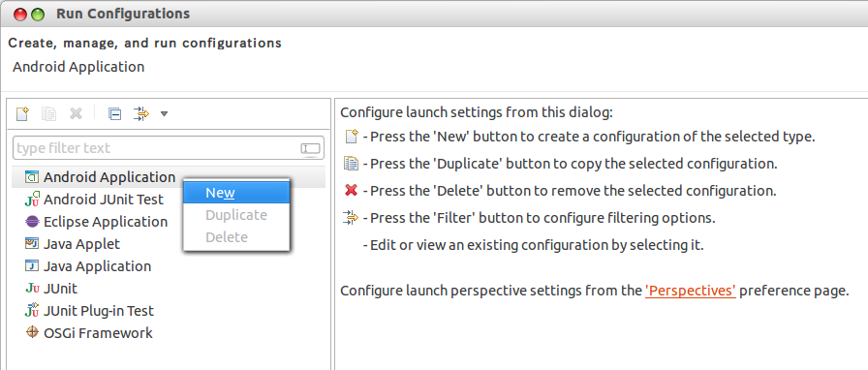Click the Duplicate configuration toolbar icon
This screenshot has width=868, height=370.
(x=48, y=113)
